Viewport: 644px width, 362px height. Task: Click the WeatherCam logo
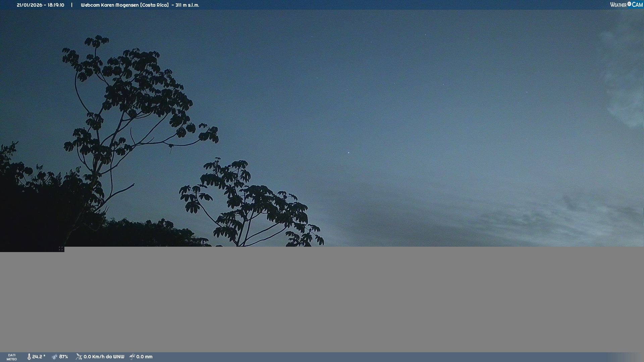tap(626, 5)
